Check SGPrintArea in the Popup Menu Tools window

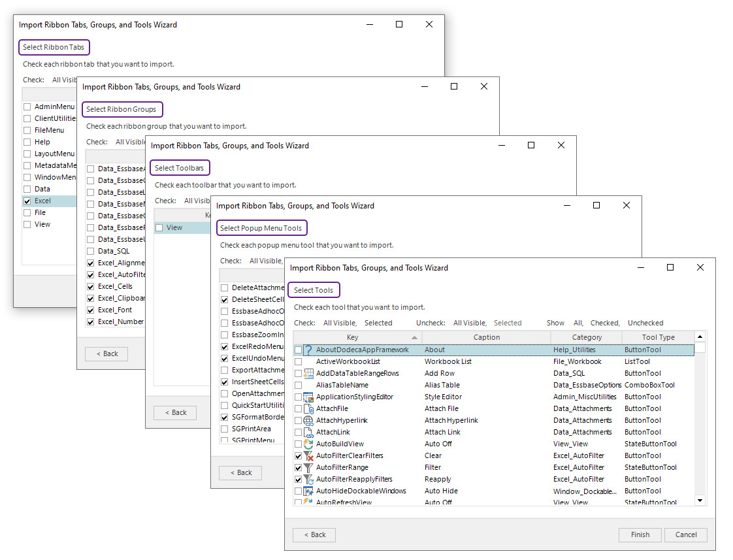pos(224,429)
